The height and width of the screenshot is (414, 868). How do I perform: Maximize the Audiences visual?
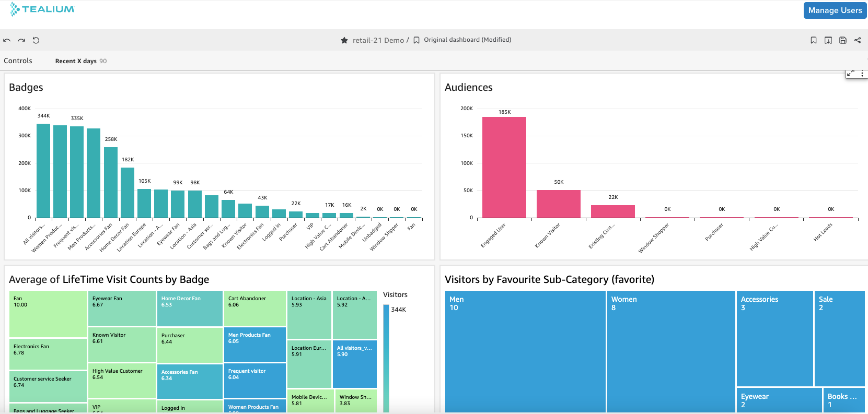pos(851,74)
